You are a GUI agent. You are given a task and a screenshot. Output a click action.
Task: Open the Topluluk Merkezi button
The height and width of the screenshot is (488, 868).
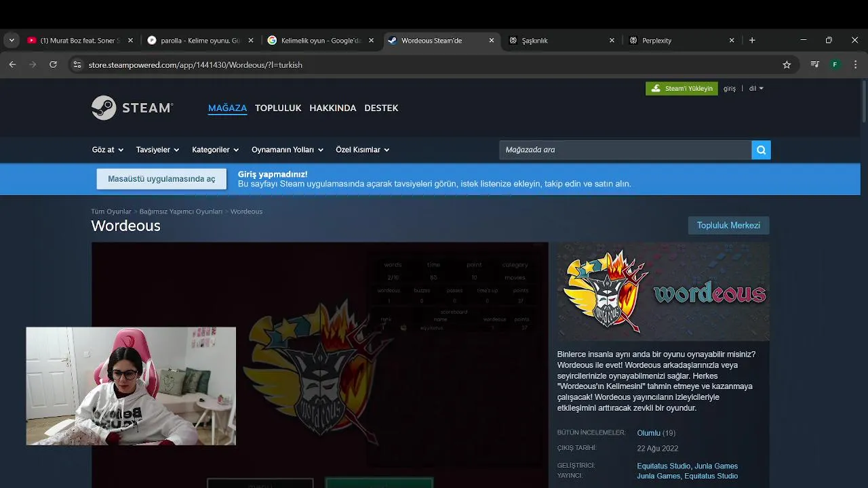728,226
